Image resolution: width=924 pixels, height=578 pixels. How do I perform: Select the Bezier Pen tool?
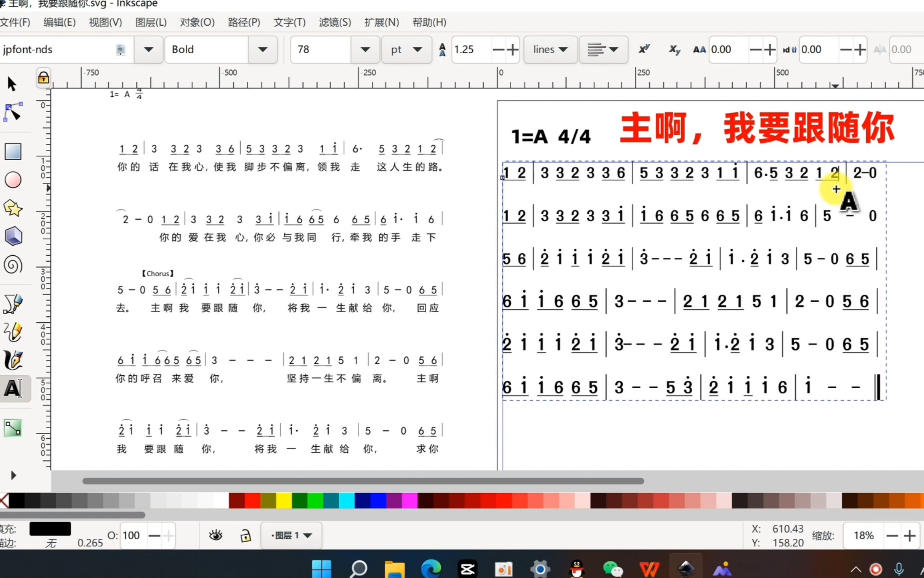pos(13,303)
